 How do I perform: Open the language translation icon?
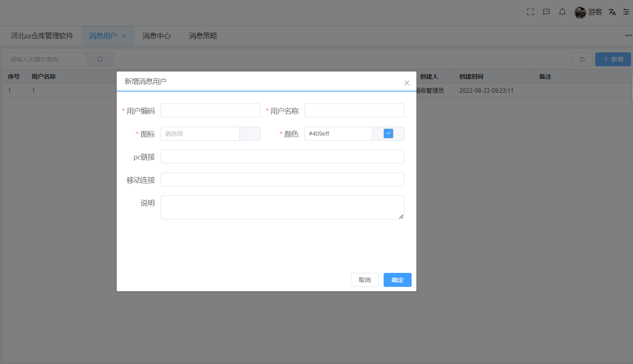pyautogui.click(x=612, y=12)
